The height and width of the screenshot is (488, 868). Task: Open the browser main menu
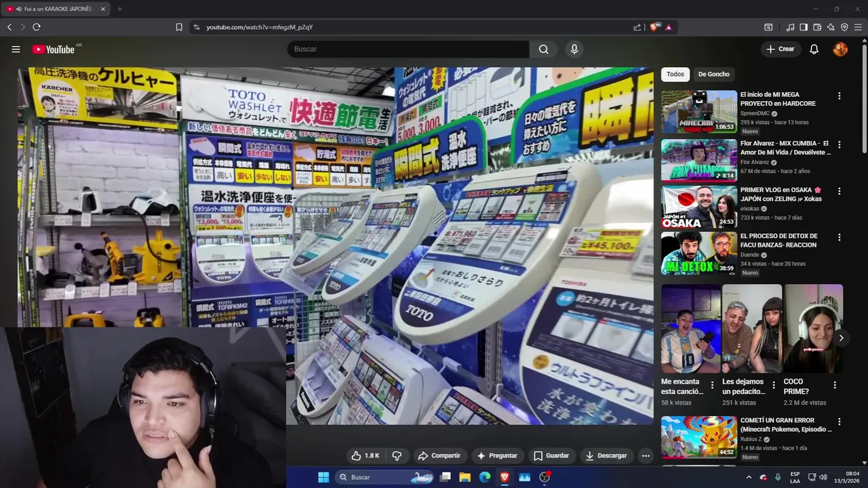(x=858, y=27)
